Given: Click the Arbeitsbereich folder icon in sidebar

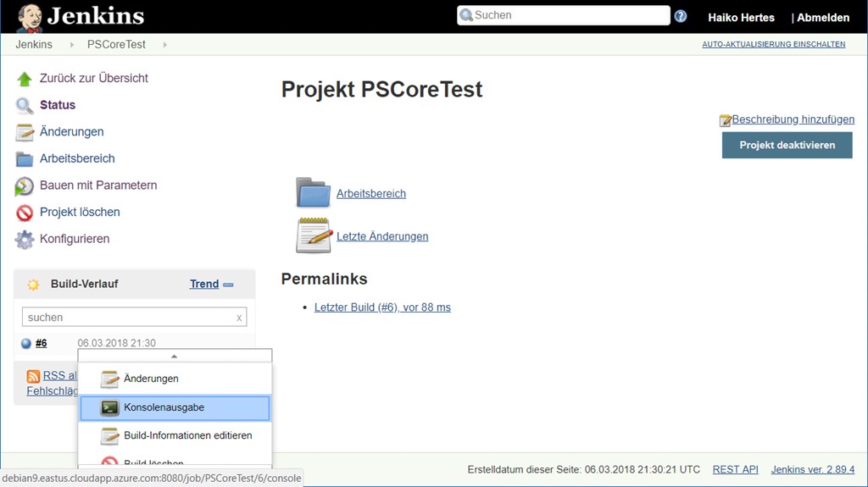Looking at the screenshot, I should coord(25,159).
